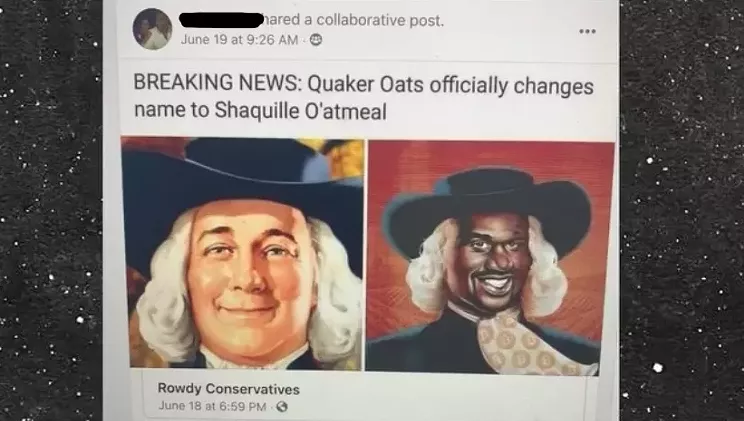Click the dark hat in the right photo

pyautogui.click(x=489, y=209)
